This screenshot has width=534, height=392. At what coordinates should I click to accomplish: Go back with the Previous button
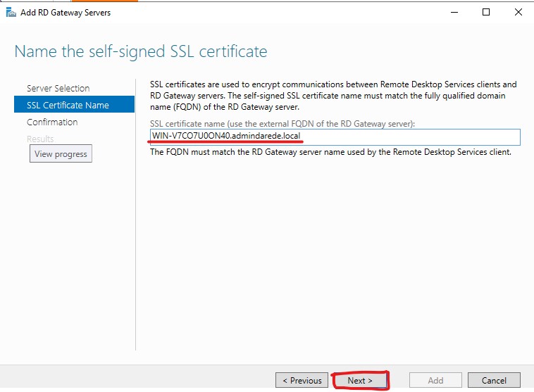click(x=302, y=380)
